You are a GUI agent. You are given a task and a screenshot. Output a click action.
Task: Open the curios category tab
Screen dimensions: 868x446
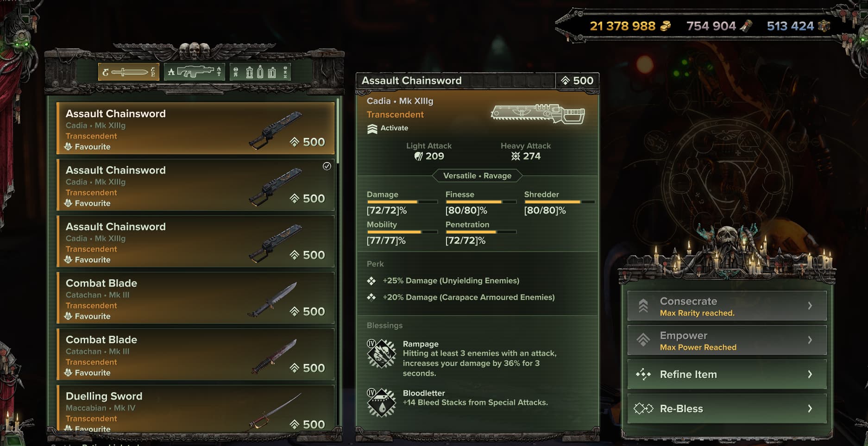pyautogui.click(x=260, y=72)
